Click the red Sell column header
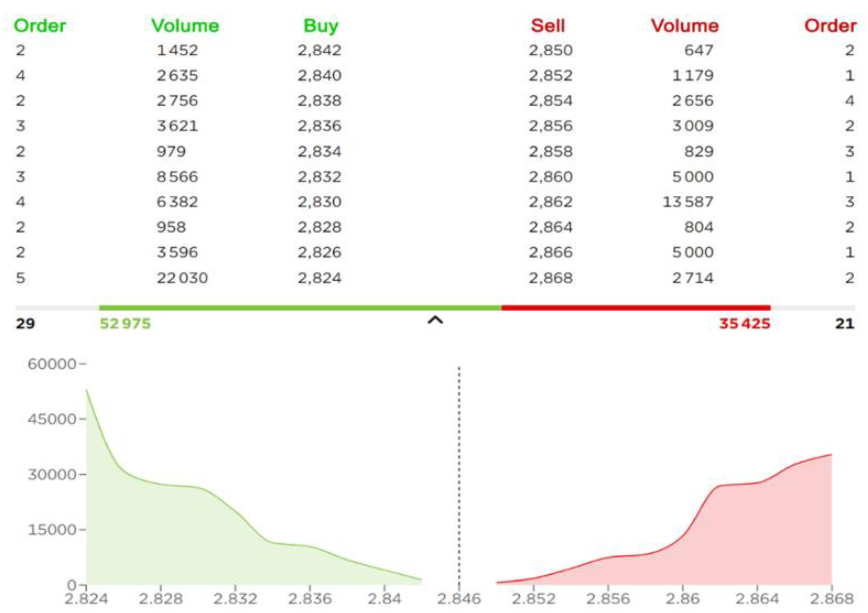The image size is (868, 613). (548, 26)
